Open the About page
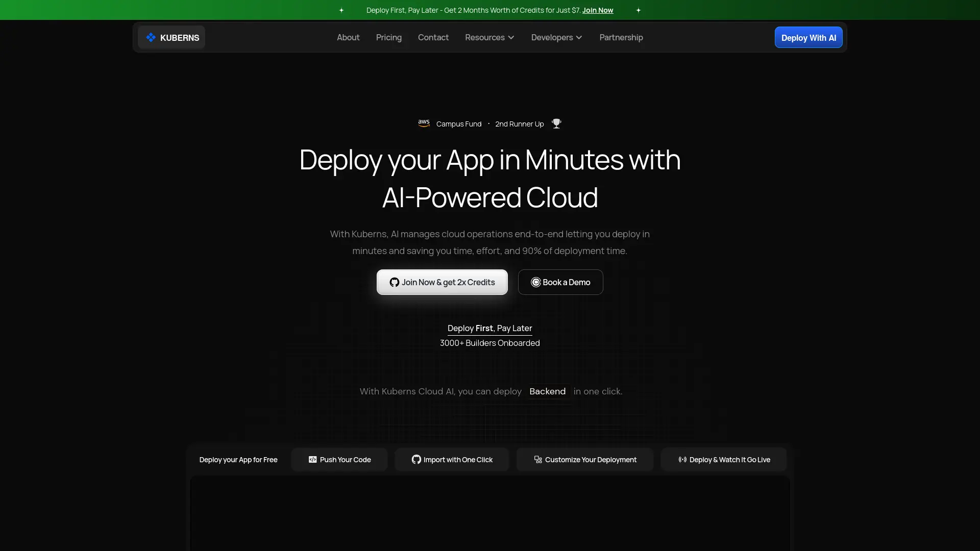 coord(348,37)
